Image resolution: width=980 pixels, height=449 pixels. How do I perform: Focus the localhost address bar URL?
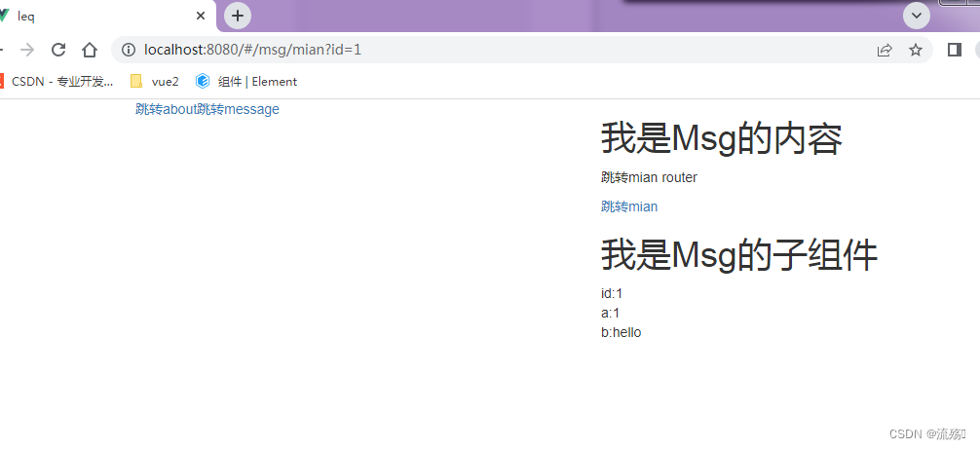(x=252, y=50)
